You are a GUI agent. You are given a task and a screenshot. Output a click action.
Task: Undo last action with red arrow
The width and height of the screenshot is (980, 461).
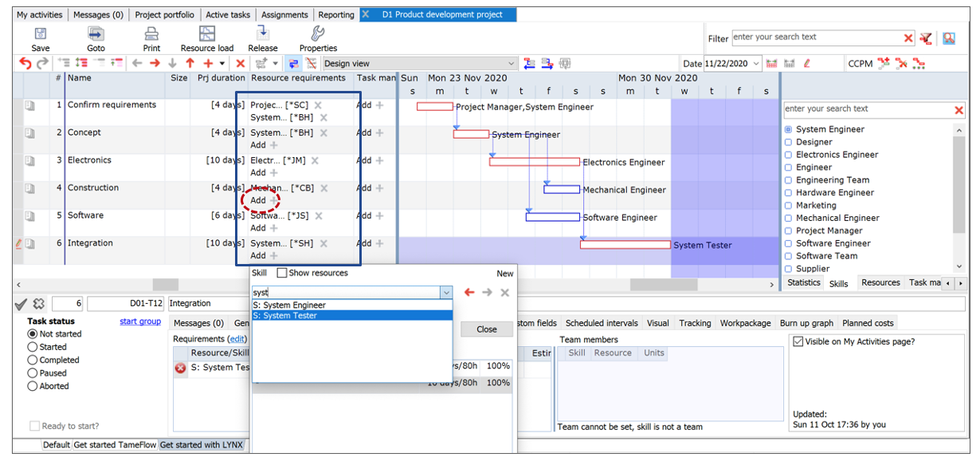tap(25, 63)
